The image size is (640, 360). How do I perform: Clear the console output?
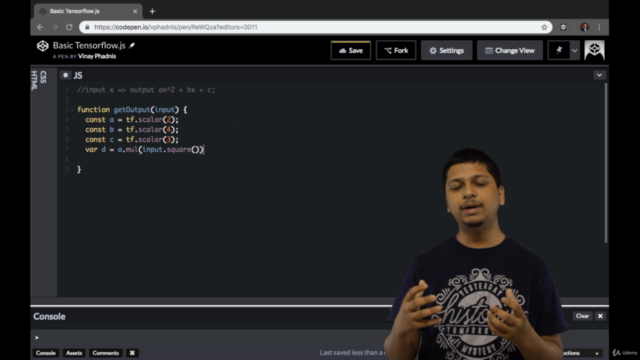click(x=582, y=316)
